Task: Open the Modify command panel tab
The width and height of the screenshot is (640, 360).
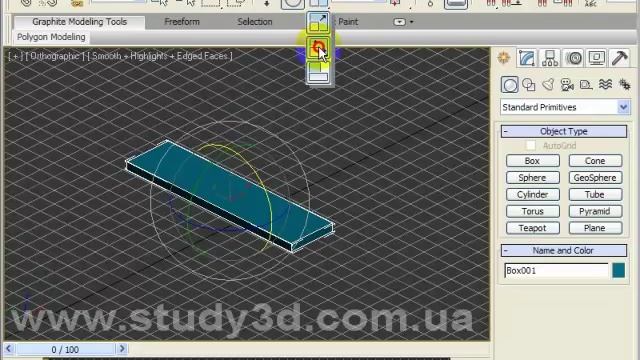Action: pyautogui.click(x=527, y=58)
